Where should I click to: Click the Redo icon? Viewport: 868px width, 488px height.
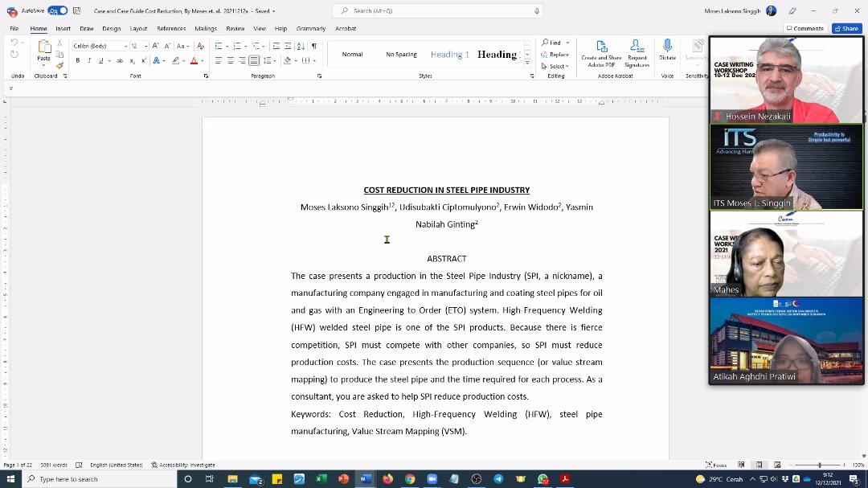[x=14, y=55]
